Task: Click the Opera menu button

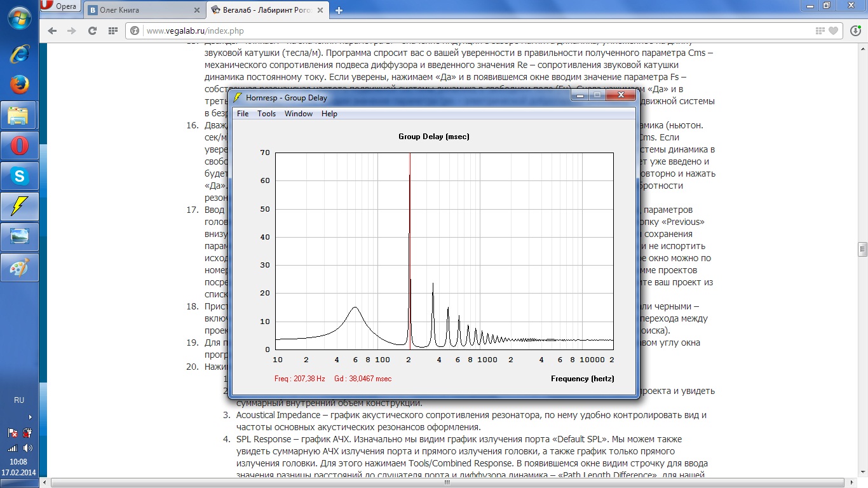Action: (x=59, y=7)
